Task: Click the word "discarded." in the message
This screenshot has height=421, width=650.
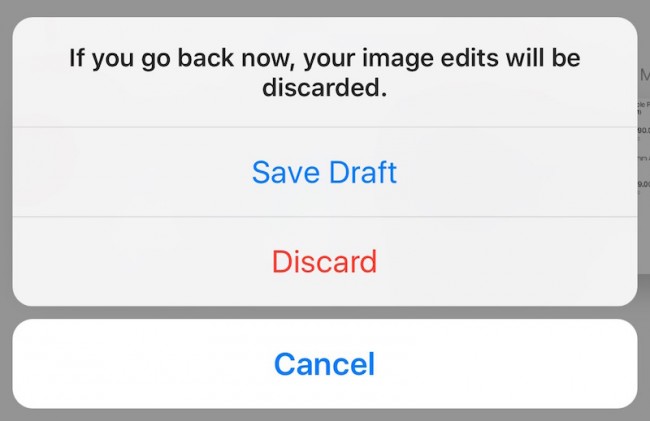Action: [325, 87]
